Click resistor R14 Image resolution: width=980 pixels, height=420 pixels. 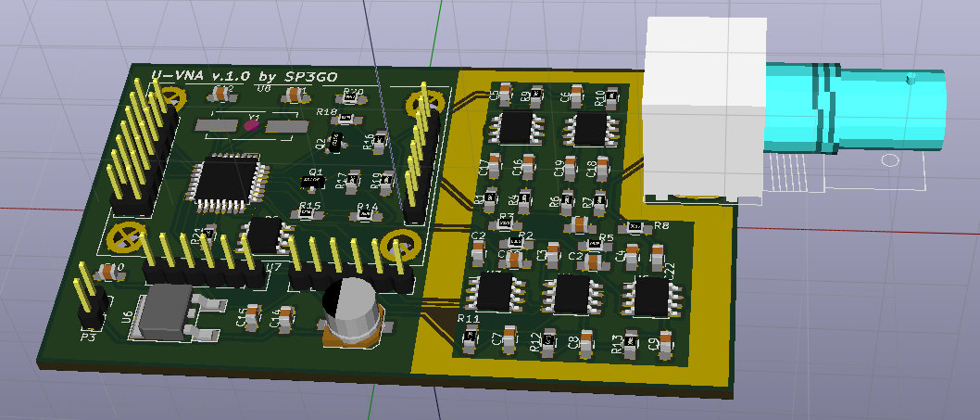(366, 216)
